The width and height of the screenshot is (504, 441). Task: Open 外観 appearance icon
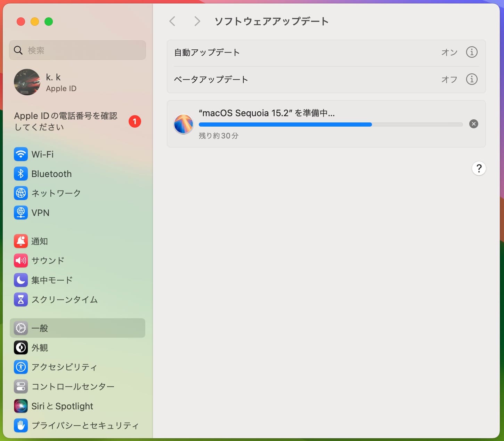point(21,347)
